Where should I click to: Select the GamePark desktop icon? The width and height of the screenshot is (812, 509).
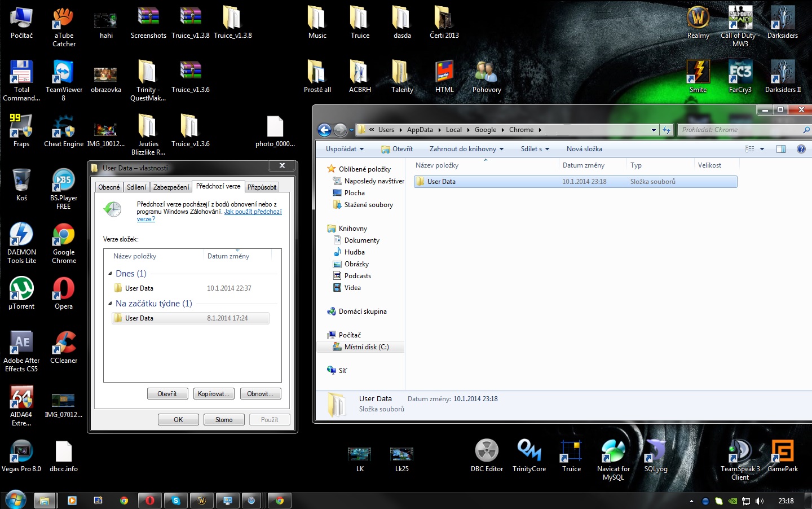coord(783,456)
